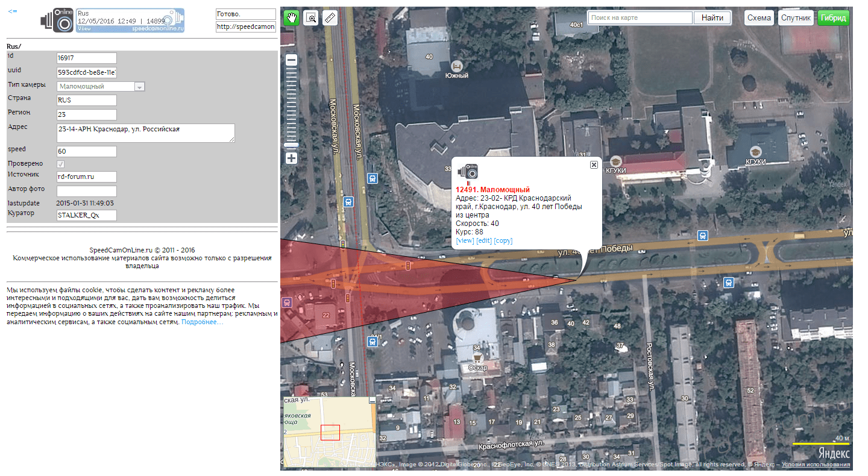The image size is (868, 476).
Task: Click the Южный hotel map marker
Action: (x=457, y=66)
